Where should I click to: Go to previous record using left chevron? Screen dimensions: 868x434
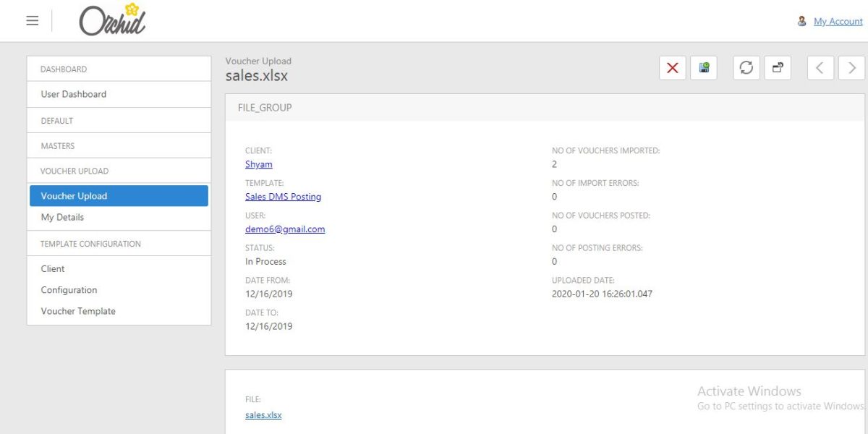tap(820, 67)
